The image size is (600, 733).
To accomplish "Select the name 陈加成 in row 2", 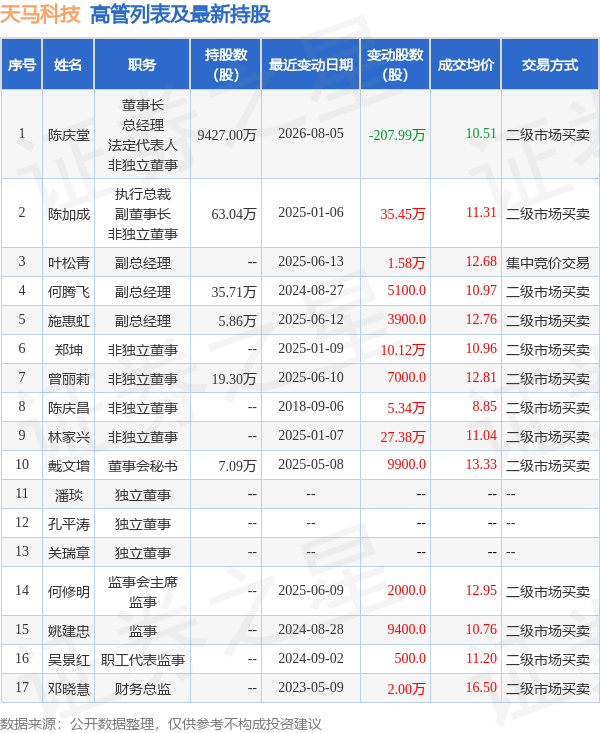I will click(x=69, y=214).
